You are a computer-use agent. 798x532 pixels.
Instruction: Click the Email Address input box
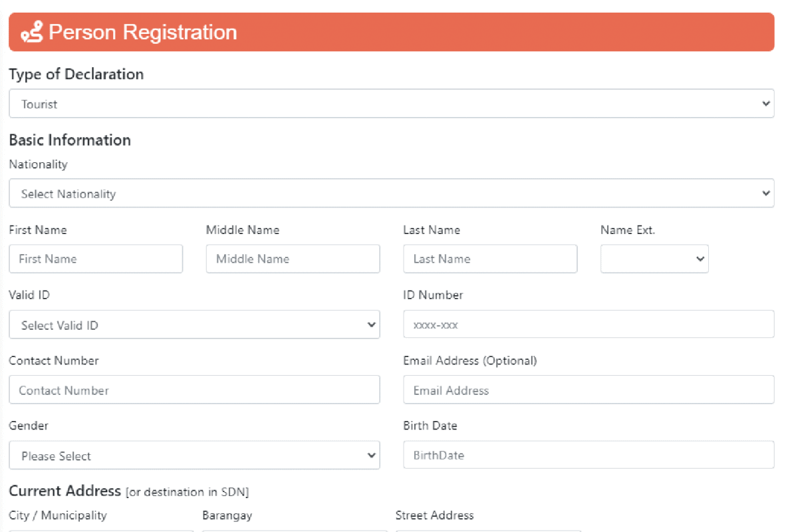point(589,390)
